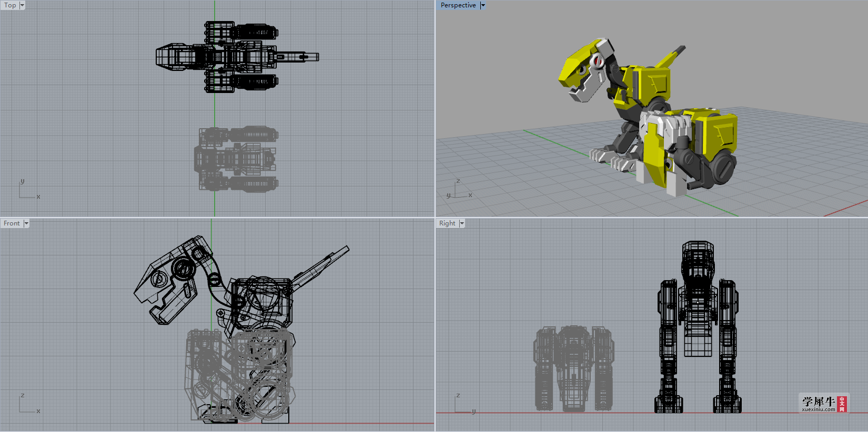Select the Front viewport title label
This screenshot has height=432, width=868.
(12, 223)
